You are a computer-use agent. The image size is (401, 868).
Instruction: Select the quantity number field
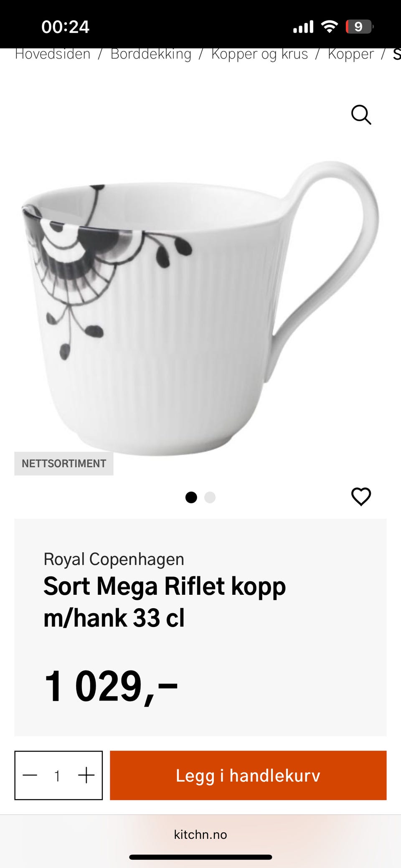[57, 776]
